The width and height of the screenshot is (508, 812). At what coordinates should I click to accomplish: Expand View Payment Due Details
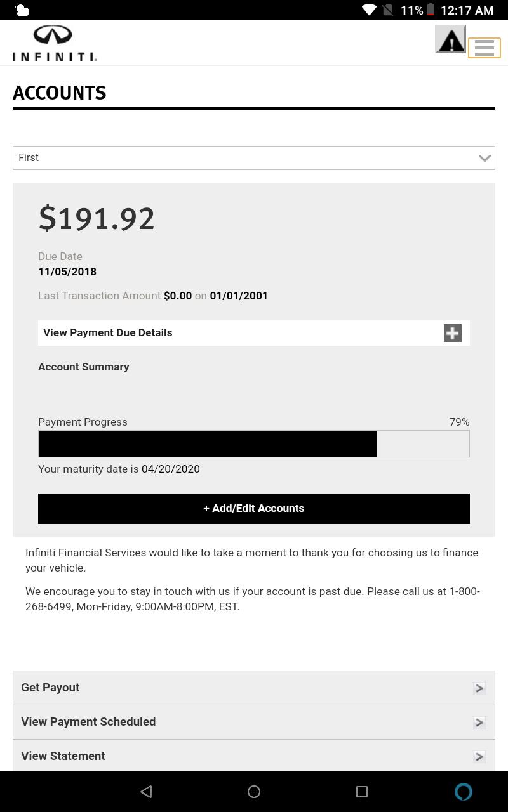click(254, 333)
